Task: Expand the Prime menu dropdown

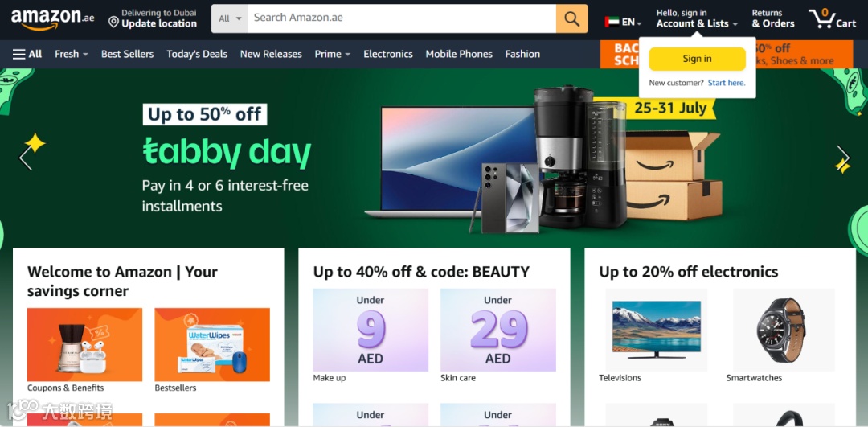Action: point(332,54)
